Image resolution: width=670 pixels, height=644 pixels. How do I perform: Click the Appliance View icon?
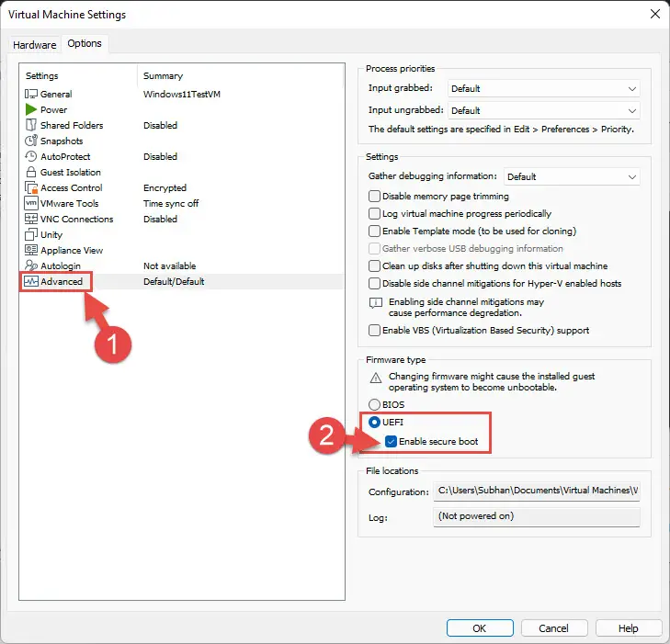click(x=30, y=250)
